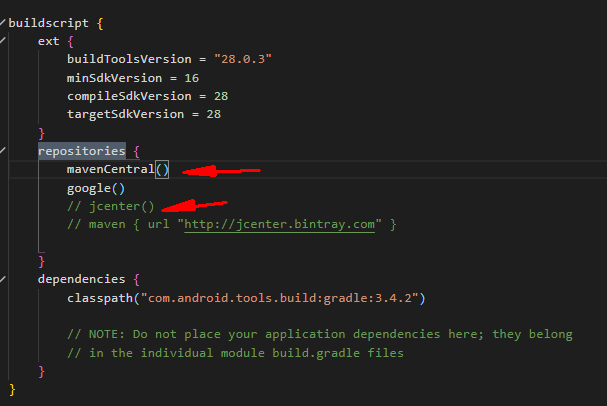Open the http://jcenter.bintray.com link

pos(279,224)
